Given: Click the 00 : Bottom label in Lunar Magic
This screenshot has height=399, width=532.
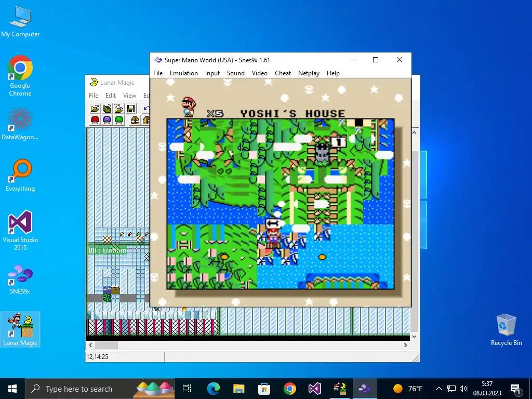Looking at the screenshot, I should pyautogui.click(x=108, y=250).
